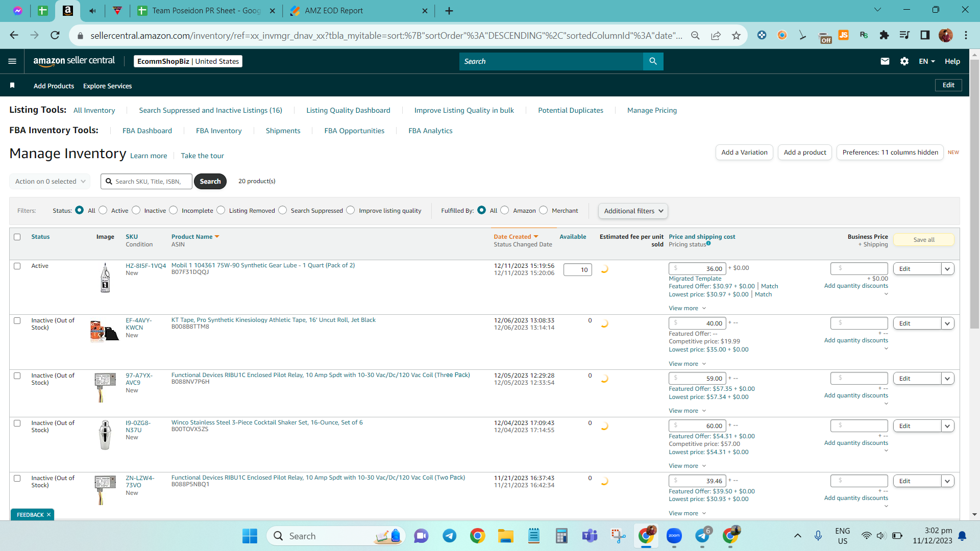Click the Pricing status info icon
The height and width of the screenshot is (551, 980).
708,243
